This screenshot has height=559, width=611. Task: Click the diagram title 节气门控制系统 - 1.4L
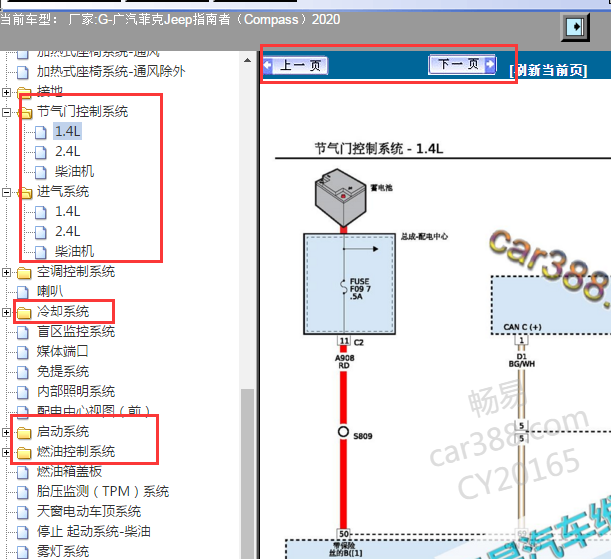point(379,148)
